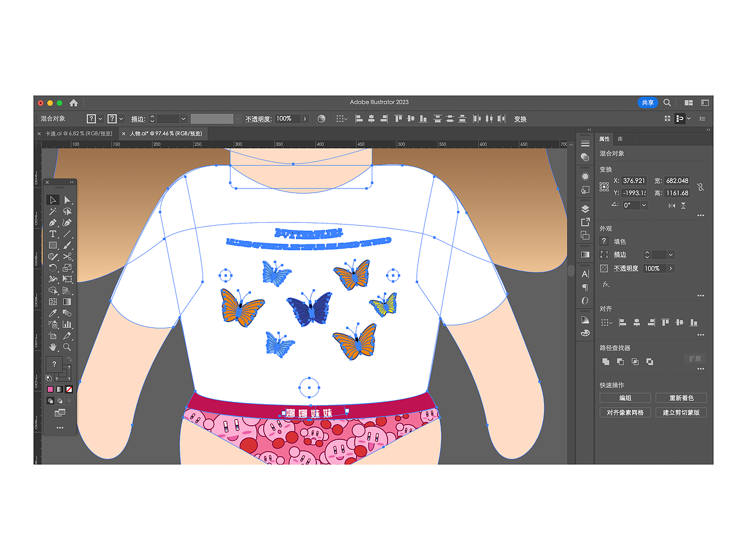Open search with the magnifier icon
Image resolution: width=747 pixels, height=560 pixels.
(667, 103)
